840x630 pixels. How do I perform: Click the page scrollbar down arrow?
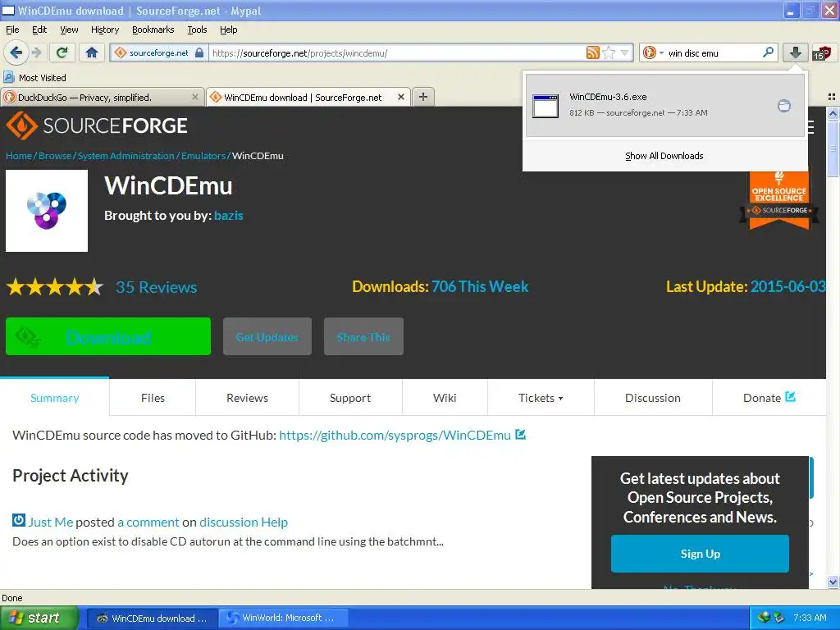tap(833, 582)
